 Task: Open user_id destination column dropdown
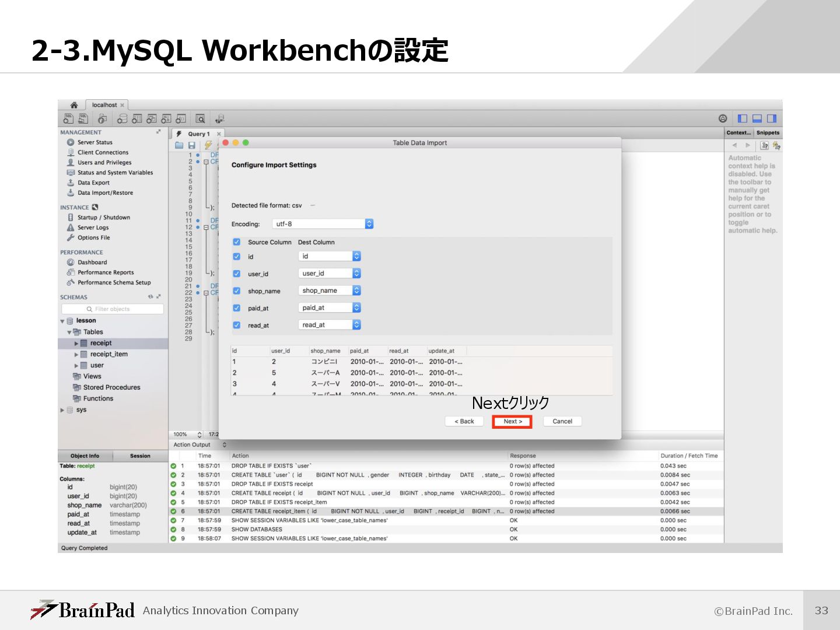pos(330,273)
